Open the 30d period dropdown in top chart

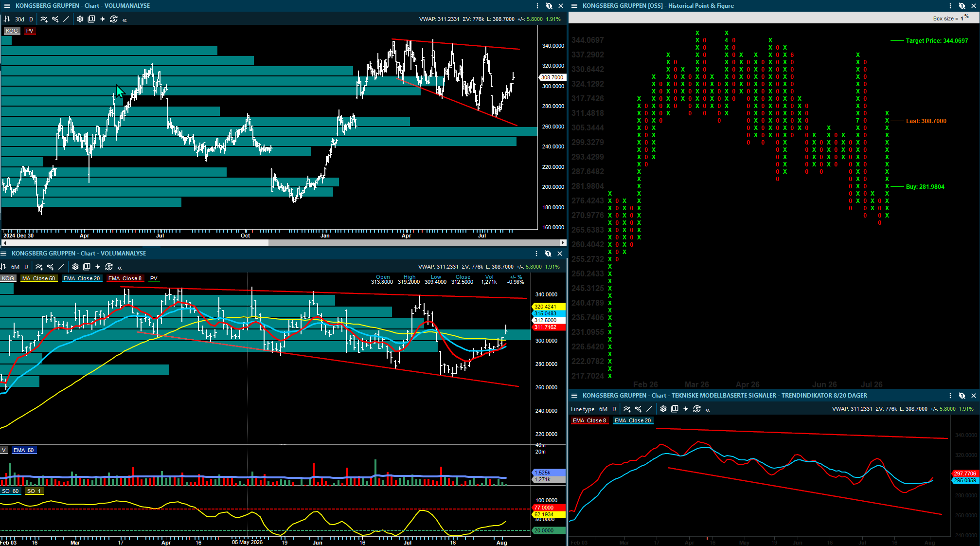(x=19, y=19)
